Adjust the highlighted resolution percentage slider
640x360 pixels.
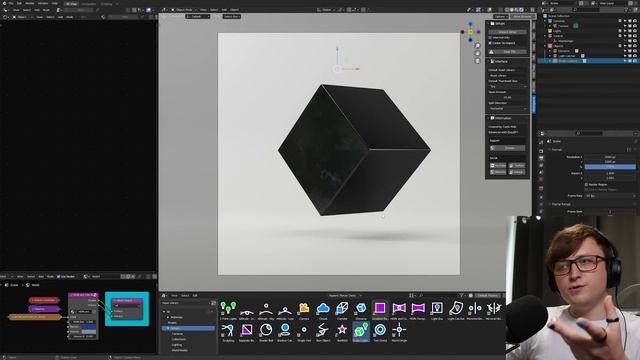tap(610, 167)
